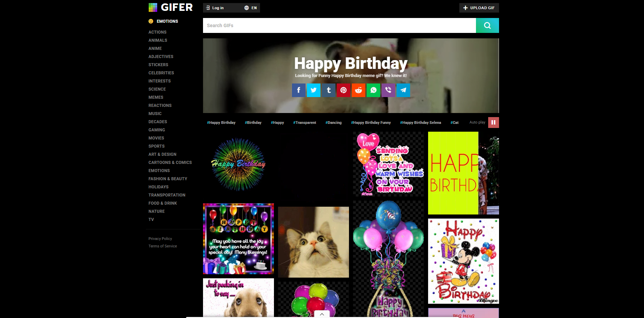Screen dimensions: 644x318
Task: Open the surprised cat GIF thumbnail
Action: tap(313, 242)
